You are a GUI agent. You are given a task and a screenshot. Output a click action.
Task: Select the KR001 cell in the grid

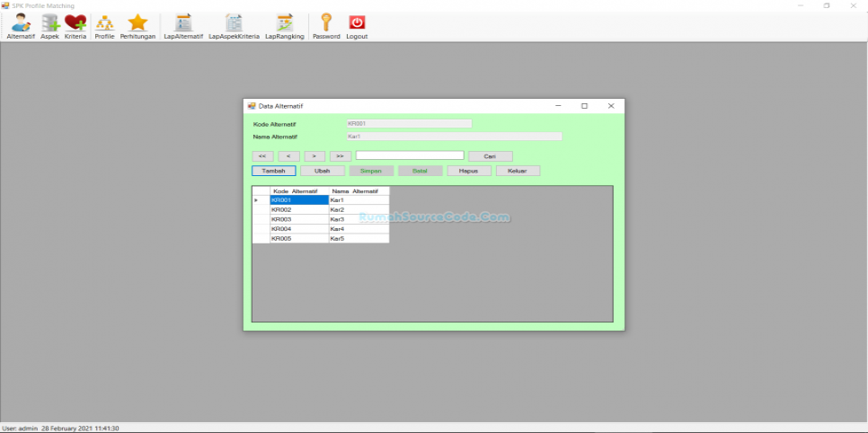[x=299, y=200]
